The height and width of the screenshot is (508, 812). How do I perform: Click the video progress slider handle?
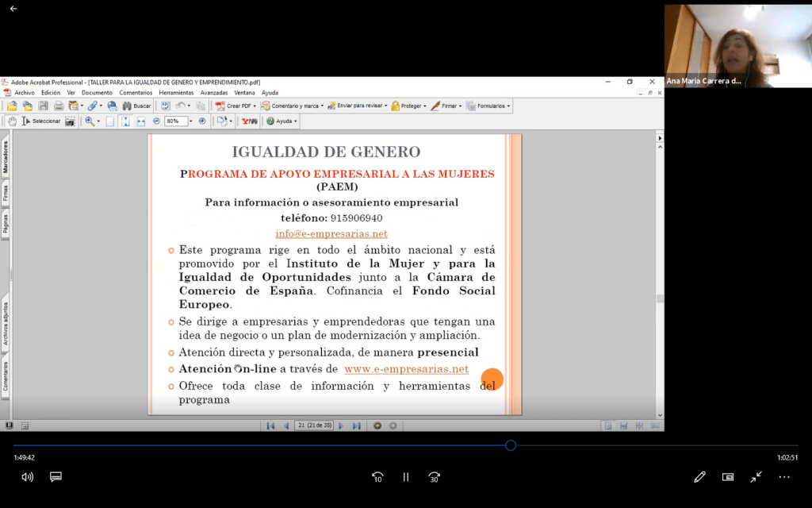click(511, 445)
